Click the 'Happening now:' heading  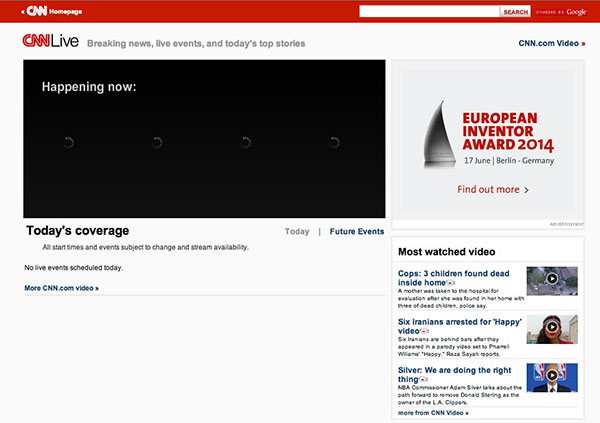click(89, 87)
